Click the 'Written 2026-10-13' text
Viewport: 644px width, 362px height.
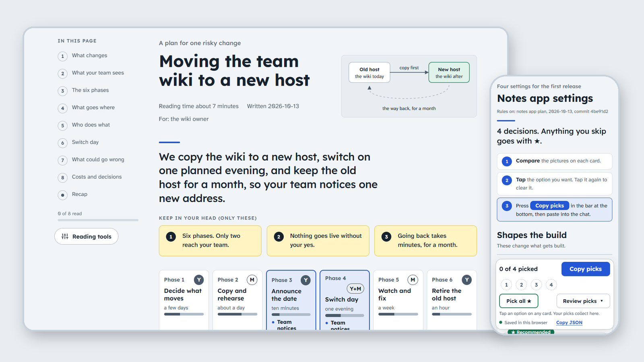click(273, 106)
